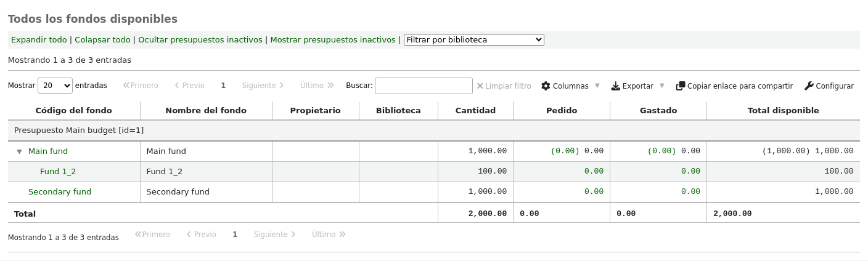The height and width of the screenshot is (261, 868).
Task: Go to top Siguiente page button
Action: [x=263, y=86]
